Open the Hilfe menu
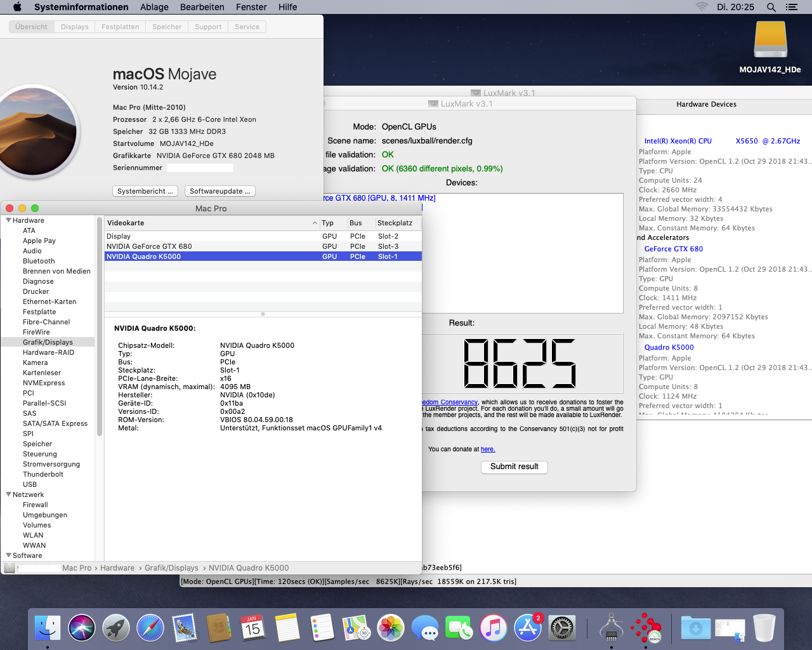The height and width of the screenshot is (650, 812). pos(287,7)
